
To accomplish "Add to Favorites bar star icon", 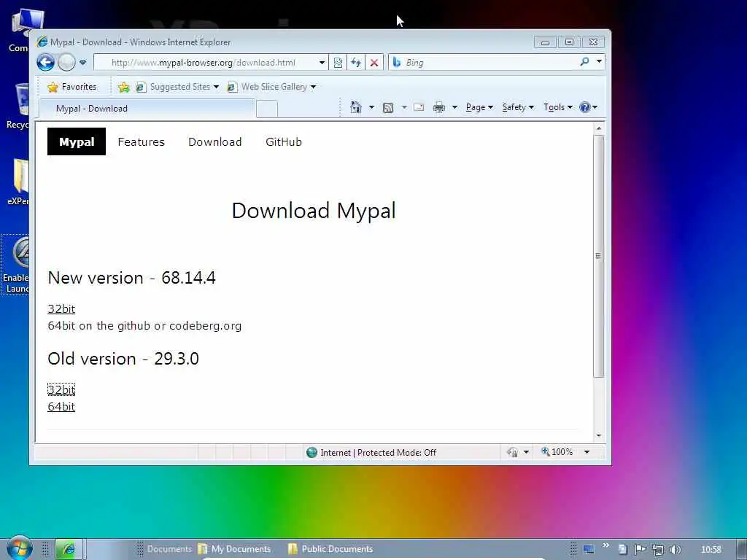I will pyautogui.click(x=124, y=87).
